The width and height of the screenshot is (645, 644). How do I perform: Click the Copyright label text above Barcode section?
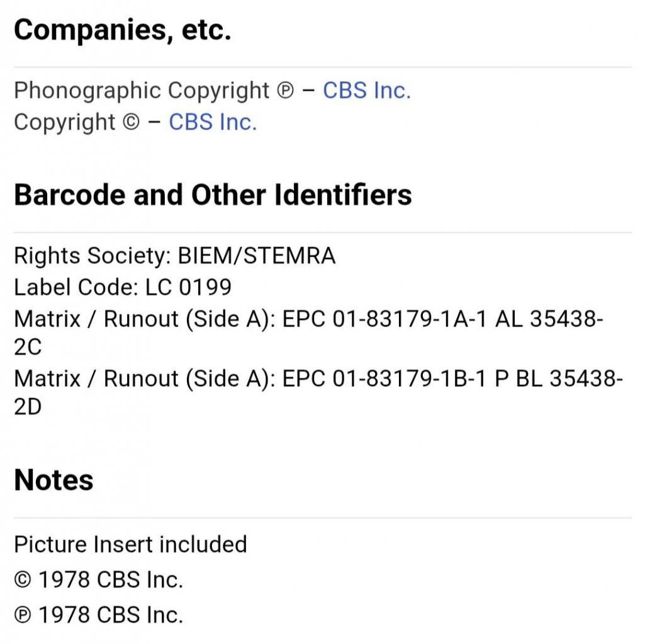[65, 122]
